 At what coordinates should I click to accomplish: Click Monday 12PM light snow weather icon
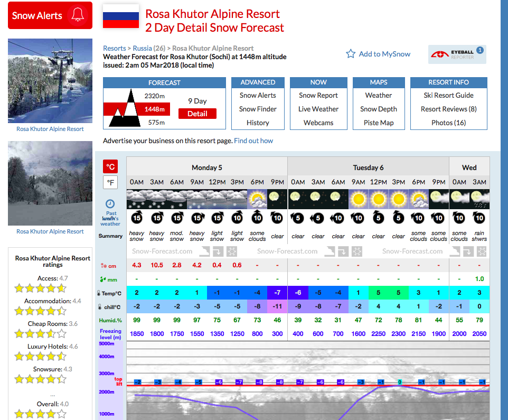point(217,199)
